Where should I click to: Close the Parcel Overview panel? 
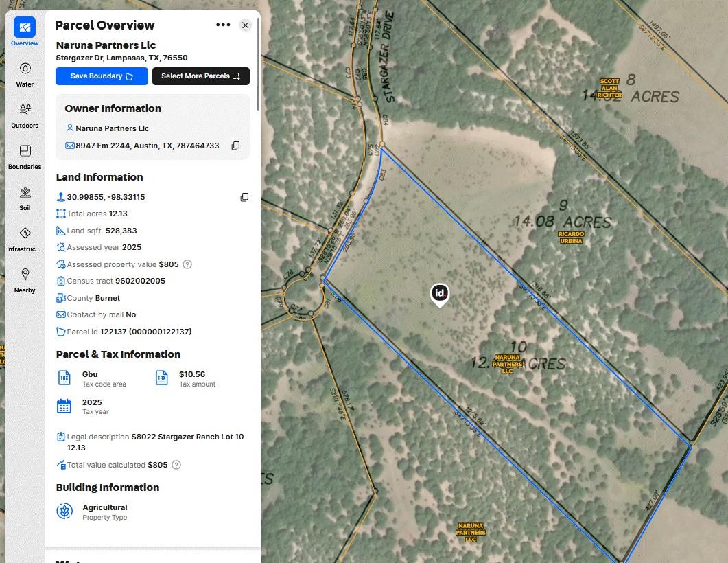(x=245, y=25)
